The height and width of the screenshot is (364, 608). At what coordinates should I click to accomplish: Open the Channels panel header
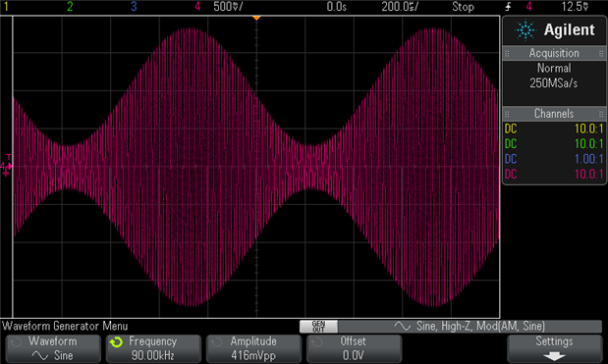point(554,114)
